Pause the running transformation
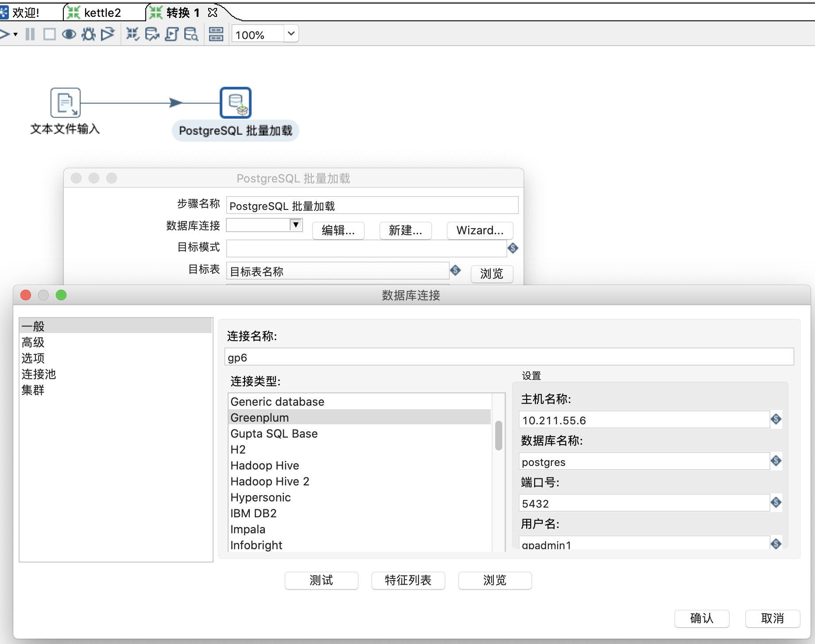 point(30,34)
